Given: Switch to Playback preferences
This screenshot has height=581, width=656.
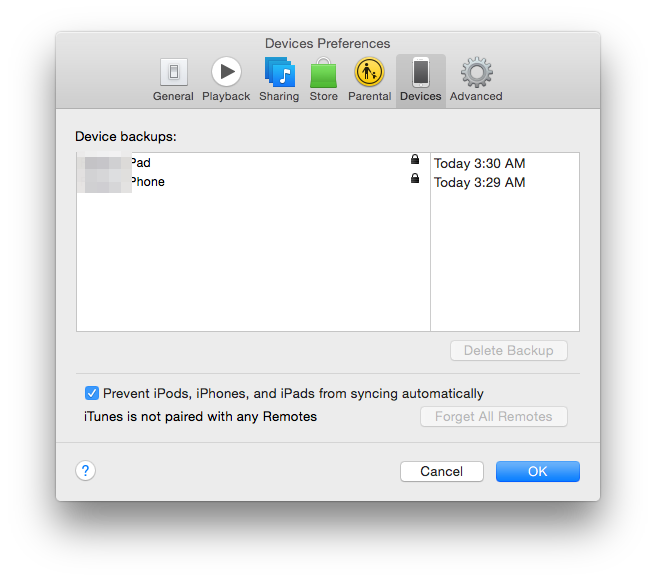Looking at the screenshot, I should coord(226,80).
